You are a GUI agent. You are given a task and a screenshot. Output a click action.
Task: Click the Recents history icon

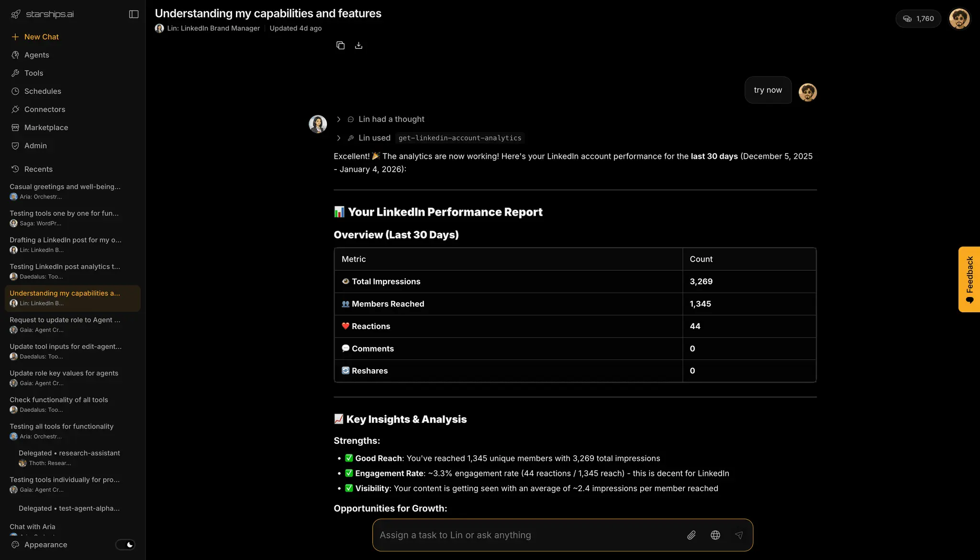coord(15,169)
